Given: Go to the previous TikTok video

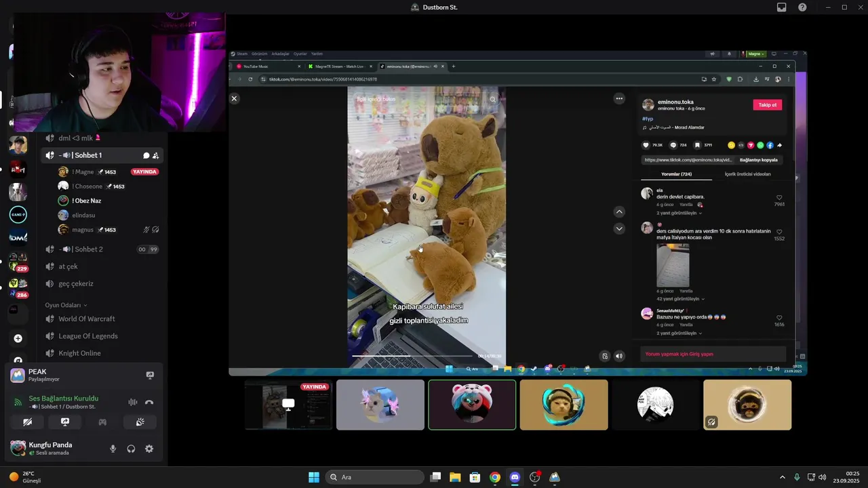Looking at the screenshot, I should click(x=619, y=212).
